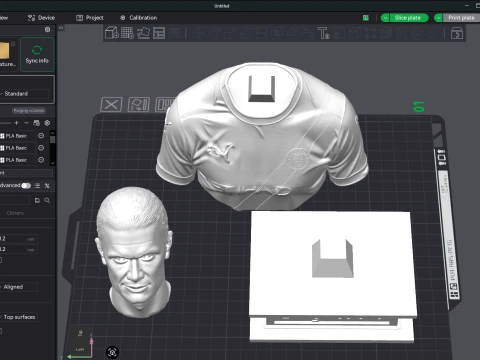Select the jersey torso model
480x360 pixels.
tap(262, 137)
